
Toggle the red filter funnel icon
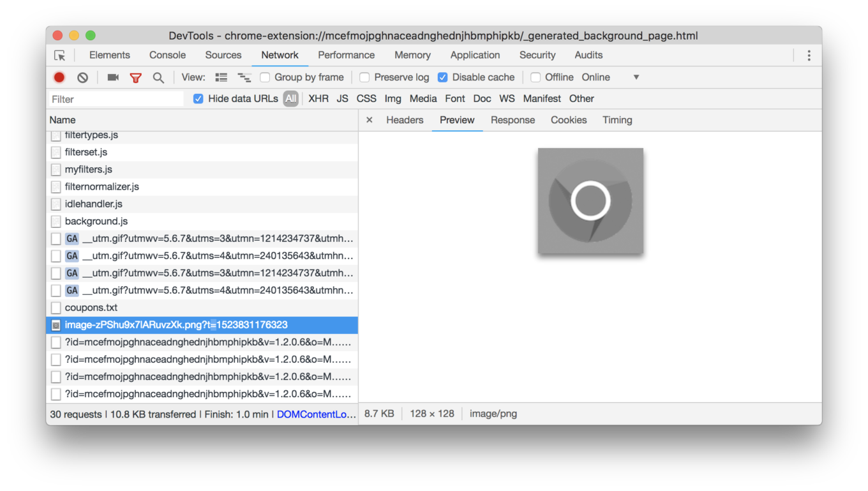coord(135,77)
